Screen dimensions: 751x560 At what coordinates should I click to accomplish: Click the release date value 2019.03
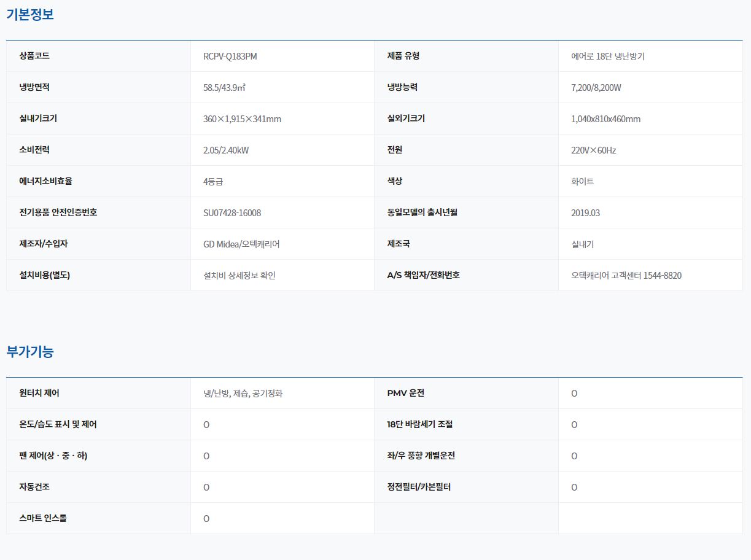point(585,213)
